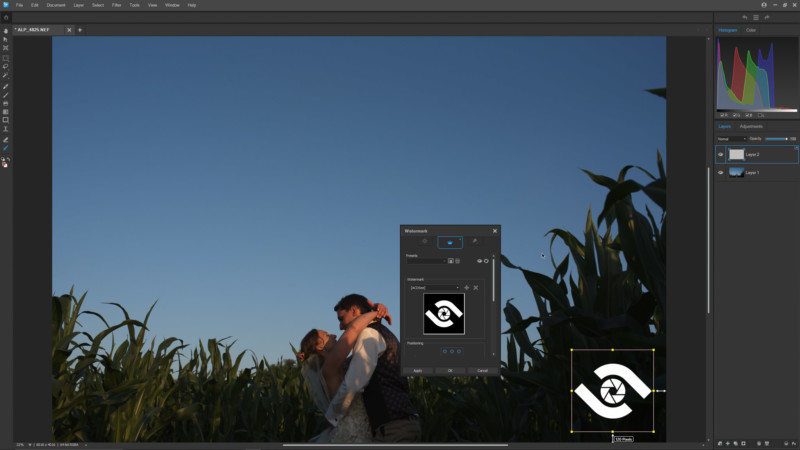Open the history list icon
The height and width of the screenshot is (450, 800).
[x=756, y=17]
